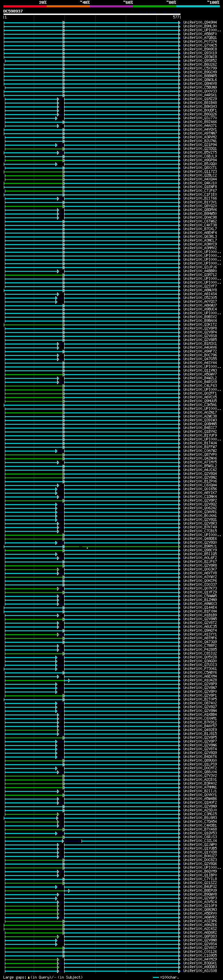Click the purple ~60% color legend segment
This screenshot has width=223, height=980.
tap(112, 6)
